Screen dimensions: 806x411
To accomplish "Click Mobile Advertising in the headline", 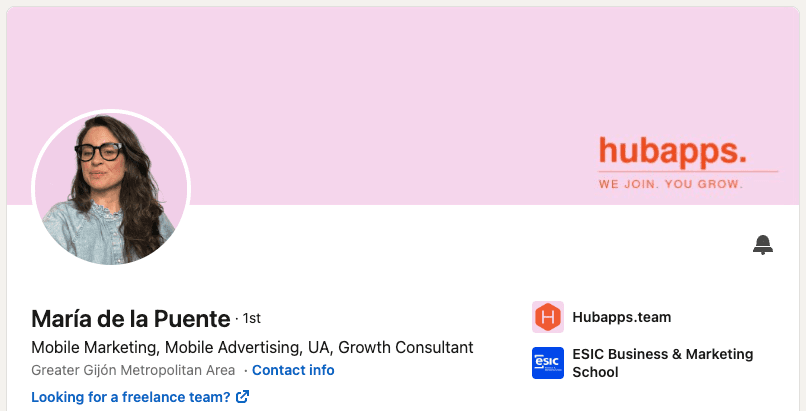I will coord(232,347).
